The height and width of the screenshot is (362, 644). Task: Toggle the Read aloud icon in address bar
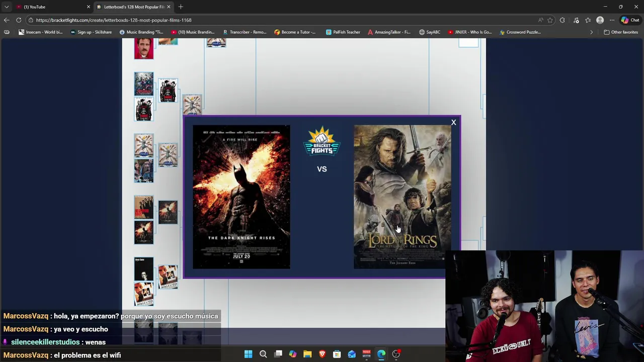tap(541, 20)
